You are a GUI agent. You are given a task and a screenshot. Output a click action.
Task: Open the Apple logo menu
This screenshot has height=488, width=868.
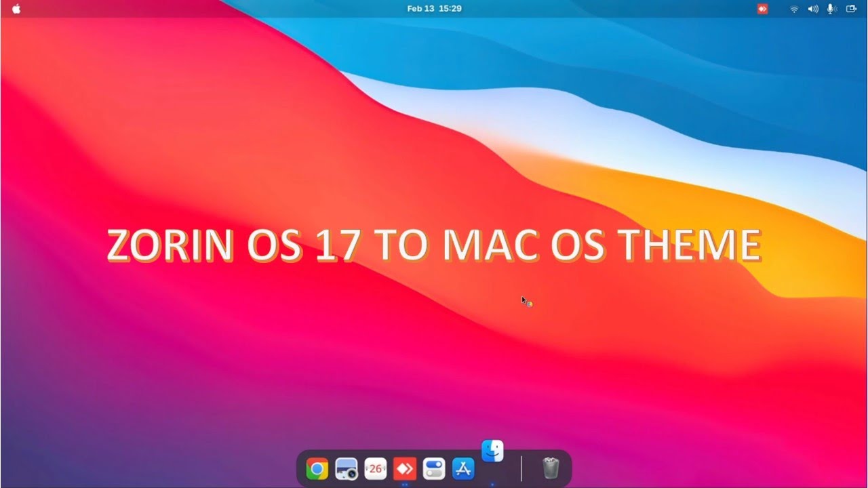pyautogui.click(x=16, y=9)
